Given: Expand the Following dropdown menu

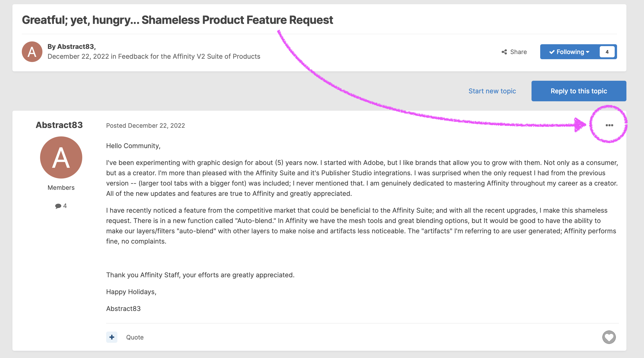Looking at the screenshot, I should [x=569, y=52].
